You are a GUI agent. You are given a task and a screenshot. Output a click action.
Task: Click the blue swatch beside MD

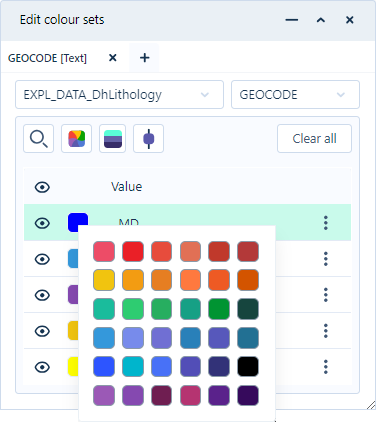pyautogui.click(x=78, y=222)
